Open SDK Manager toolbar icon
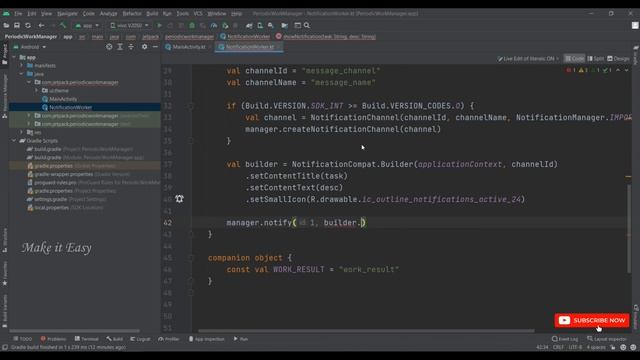The height and width of the screenshot is (360, 640). point(271,25)
